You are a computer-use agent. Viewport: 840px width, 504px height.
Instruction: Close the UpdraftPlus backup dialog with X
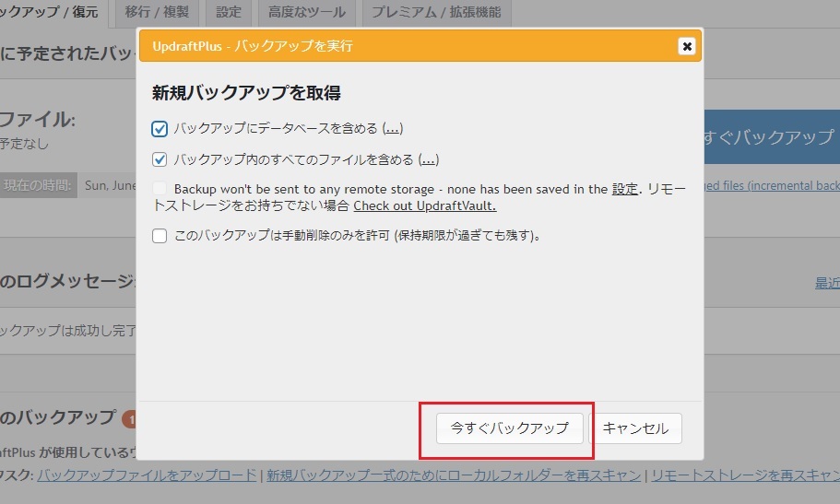click(686, 46)
